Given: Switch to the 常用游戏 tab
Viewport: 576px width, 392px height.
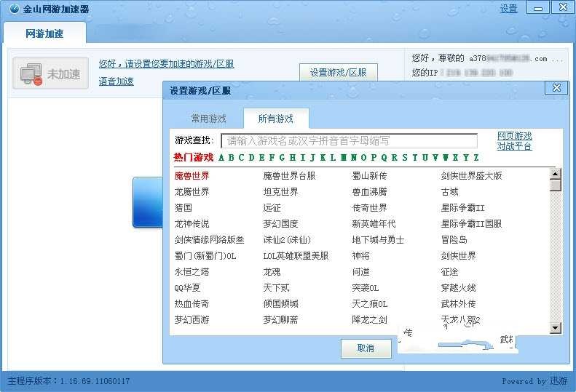Looking at the screenshot, I should pyautogui.click(x=208, y=119).
